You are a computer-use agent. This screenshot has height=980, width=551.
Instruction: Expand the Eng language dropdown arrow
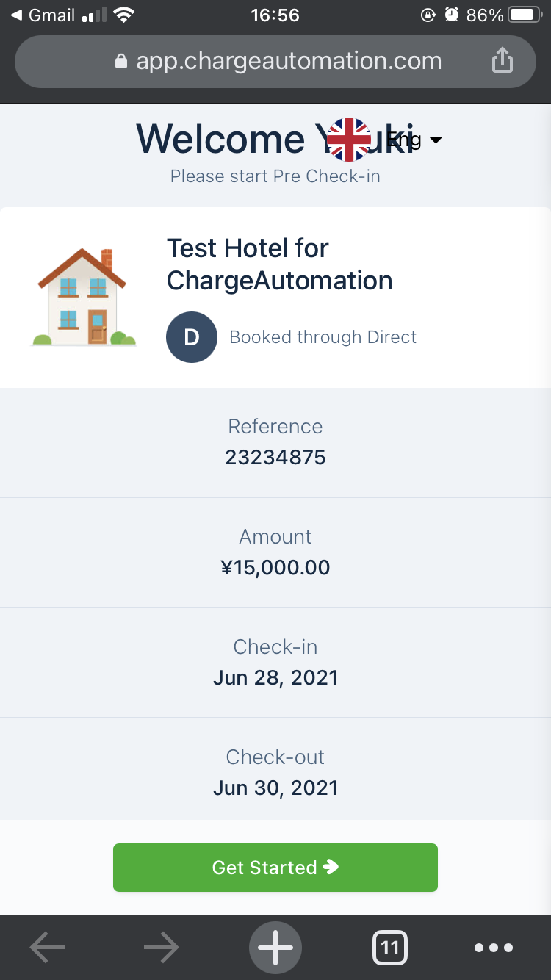click(436, 140)
